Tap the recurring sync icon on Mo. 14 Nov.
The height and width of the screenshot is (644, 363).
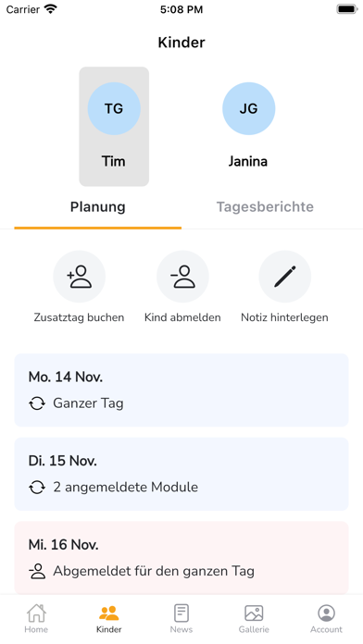(37, 403)
